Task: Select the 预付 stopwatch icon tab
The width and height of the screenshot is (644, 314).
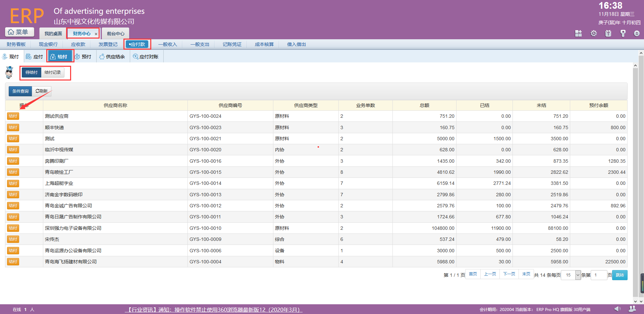Action: click(83, 57)
